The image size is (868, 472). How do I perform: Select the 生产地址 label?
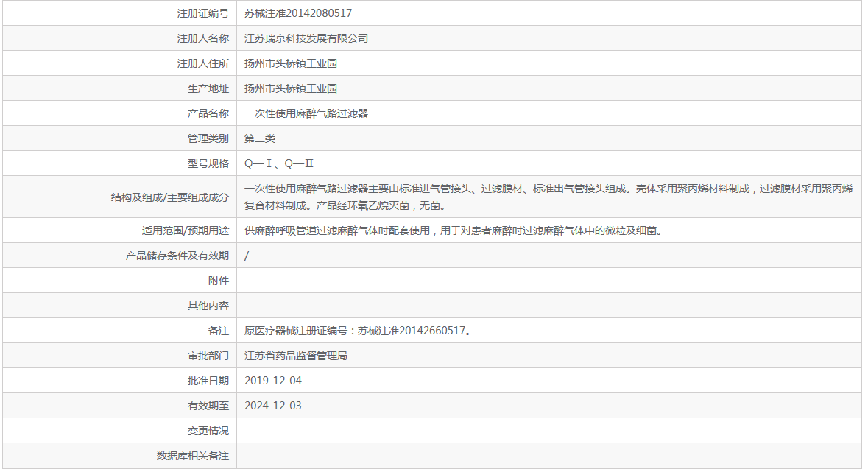point(208,88)
